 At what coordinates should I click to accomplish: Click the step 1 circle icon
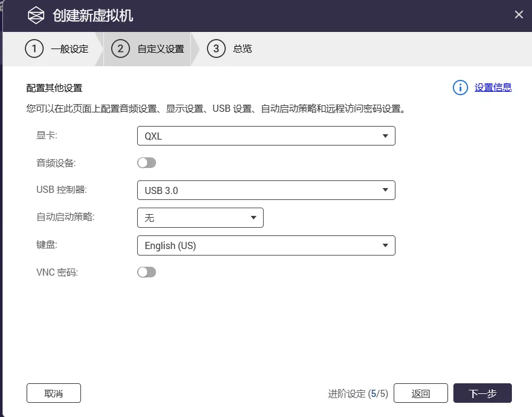(34, 49)
